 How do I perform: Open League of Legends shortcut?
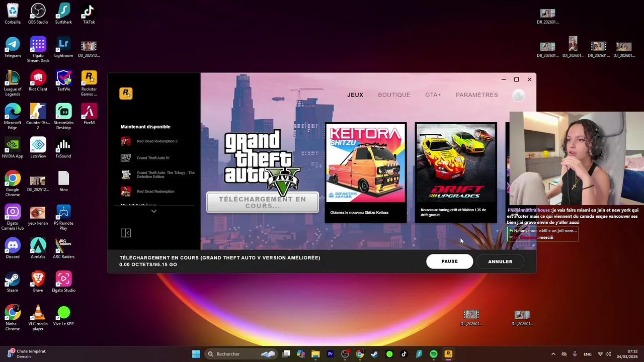point(13,83)
